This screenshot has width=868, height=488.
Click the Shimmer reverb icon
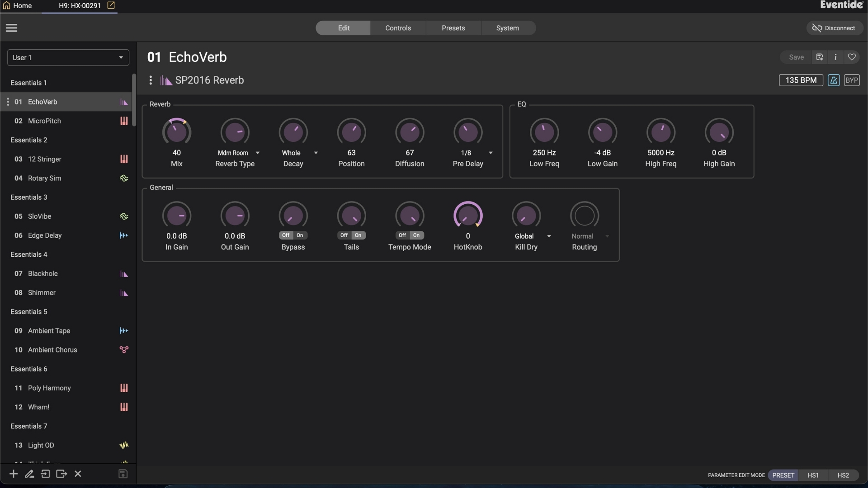tap(124, 293)
